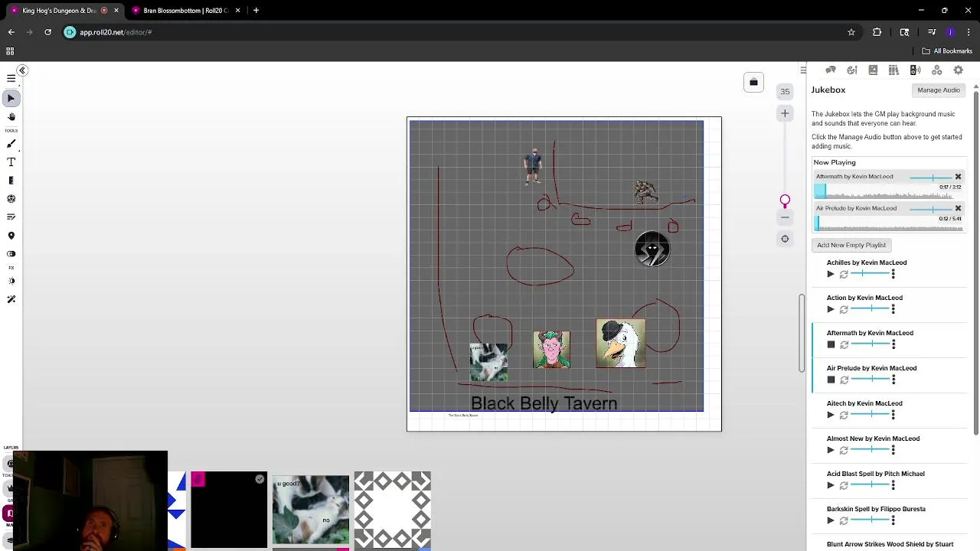Play Action by Kevin MacLeod
The image size is (980, 551).
[x=831, y=309]
